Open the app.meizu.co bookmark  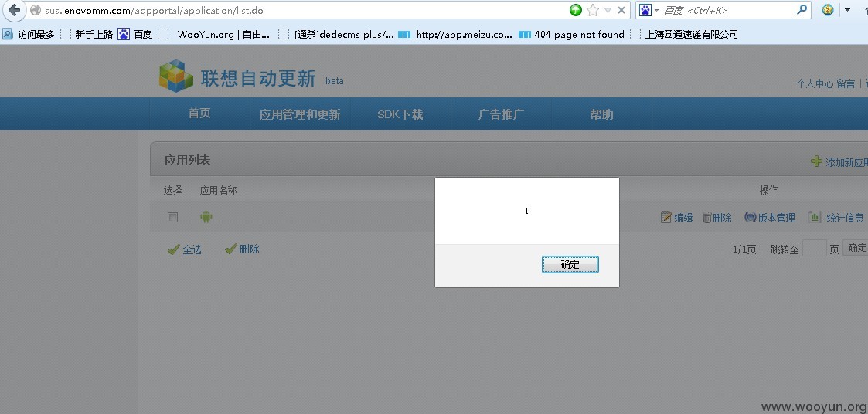point(455,34)
